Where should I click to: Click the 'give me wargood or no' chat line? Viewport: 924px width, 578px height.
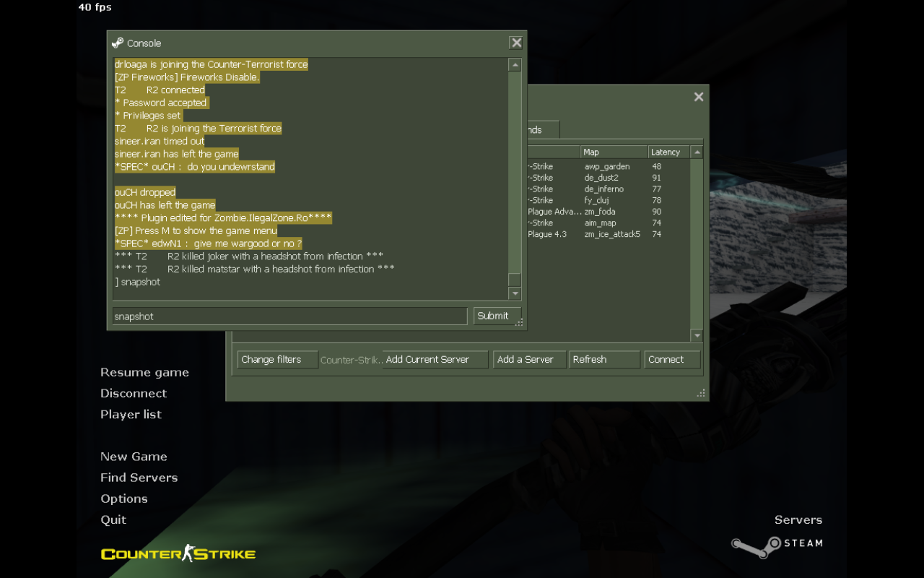point(208,243)
